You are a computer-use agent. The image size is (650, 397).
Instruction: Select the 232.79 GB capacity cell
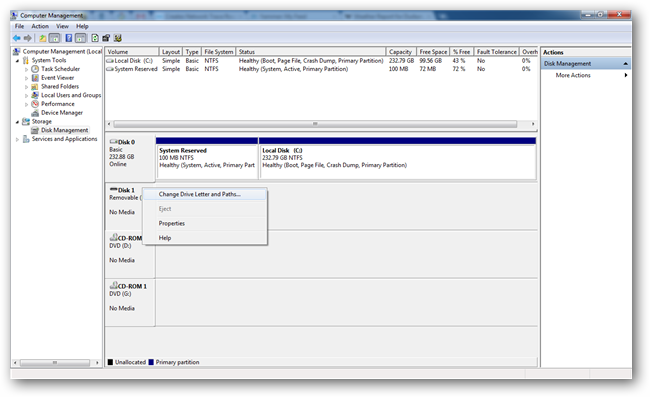401,61
